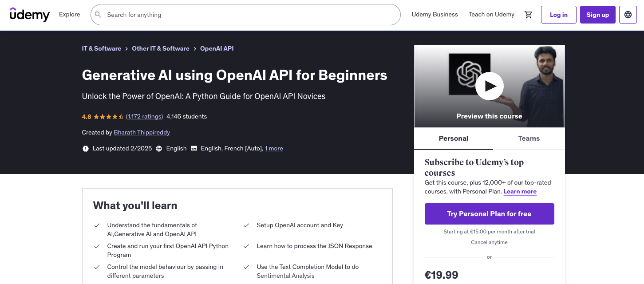Screen dimensions: 644x284
Task: Click the search magnifier icon
Action: [x=98, y=14]
